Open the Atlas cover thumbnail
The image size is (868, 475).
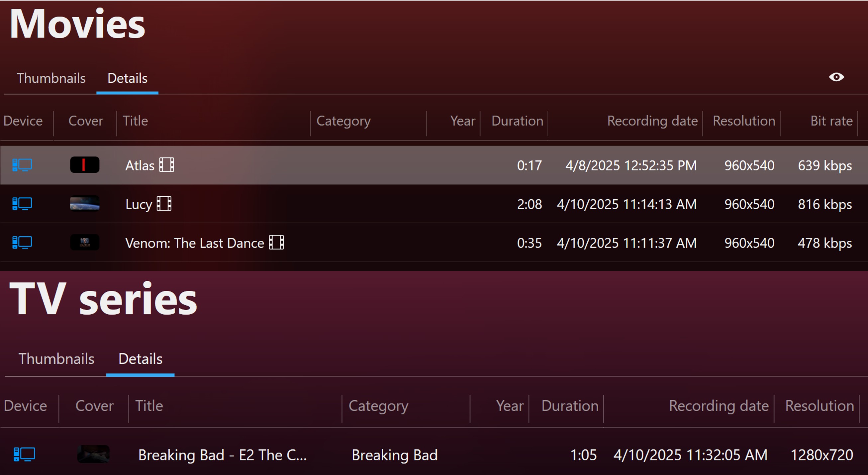[x=85, y=165]
